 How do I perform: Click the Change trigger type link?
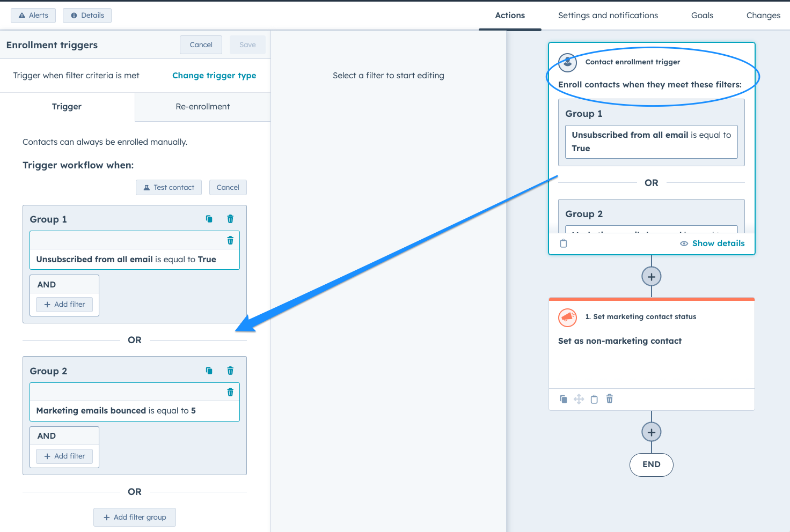[x=214, y=75]
